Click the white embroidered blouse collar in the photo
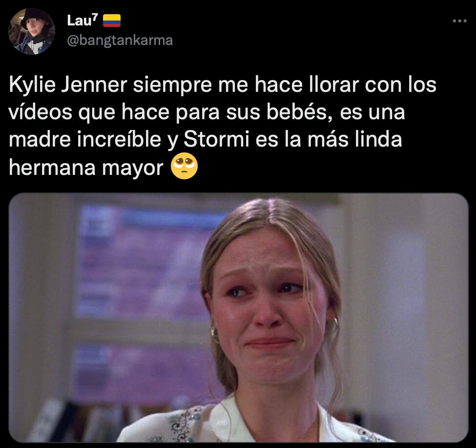Viewport: 476px width, 448px height. (231, 422)
